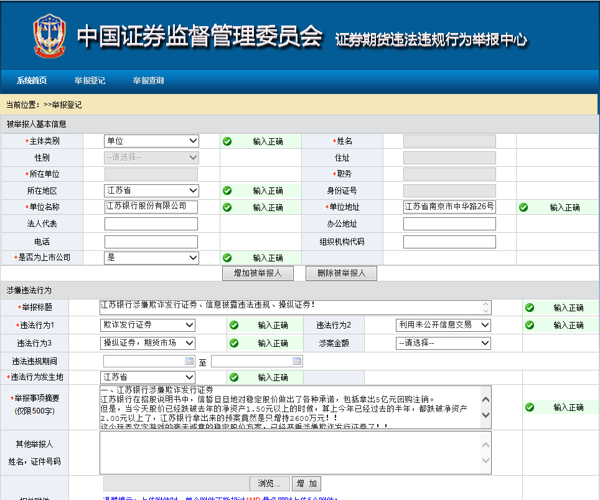Click green check icon beside 主体类别
This screenshot has height=500, width=600.
227,142
